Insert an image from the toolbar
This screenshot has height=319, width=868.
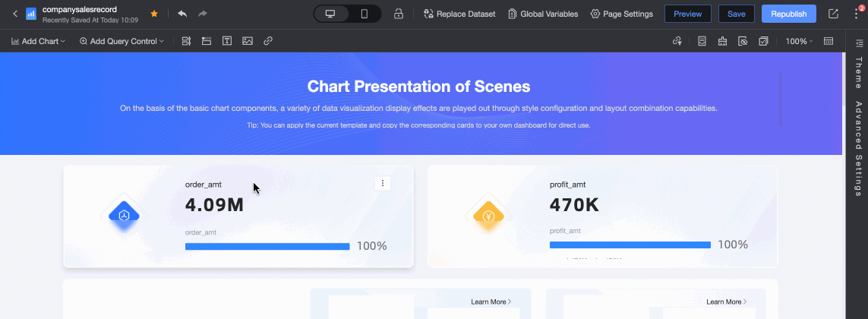tap(248, 41)
